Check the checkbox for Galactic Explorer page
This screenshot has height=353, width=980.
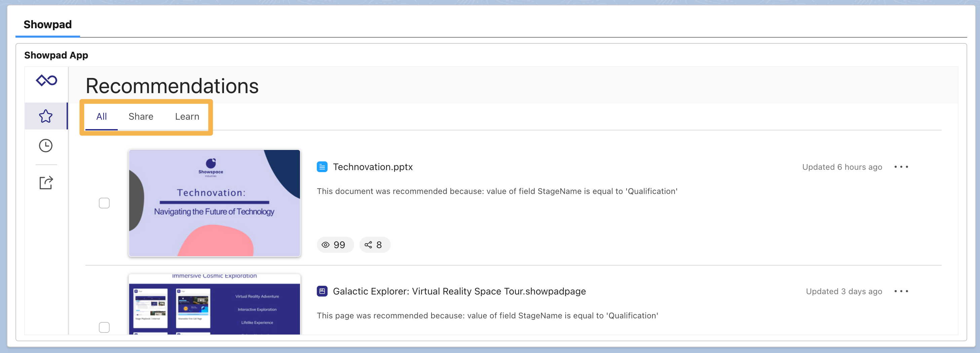click(x=104, y=326)
